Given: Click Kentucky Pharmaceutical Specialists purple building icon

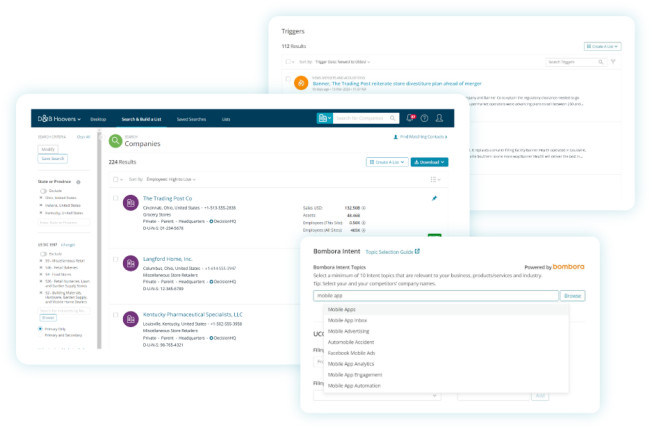Looking at the screenshot, I should point(131,319).
